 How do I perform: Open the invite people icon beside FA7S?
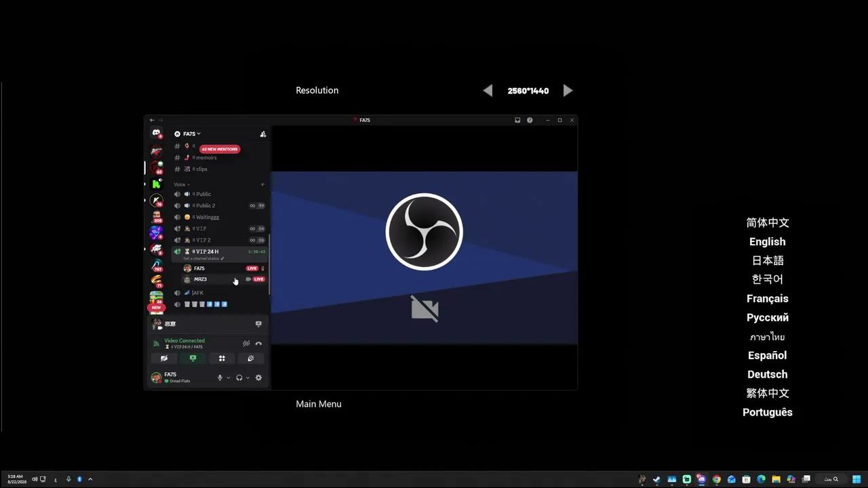pyautogui.click(x=263, y=134)
